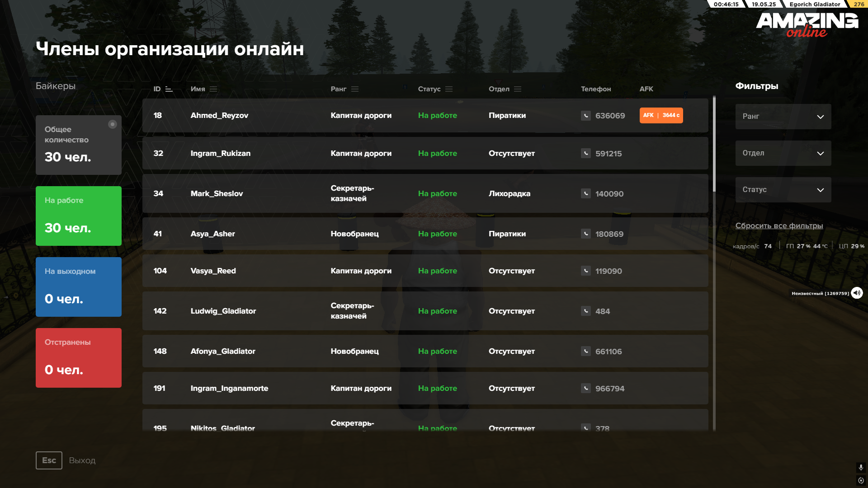Click Сбросить все фильтры link
The image size is (868, 488).
tap(779, 225)
